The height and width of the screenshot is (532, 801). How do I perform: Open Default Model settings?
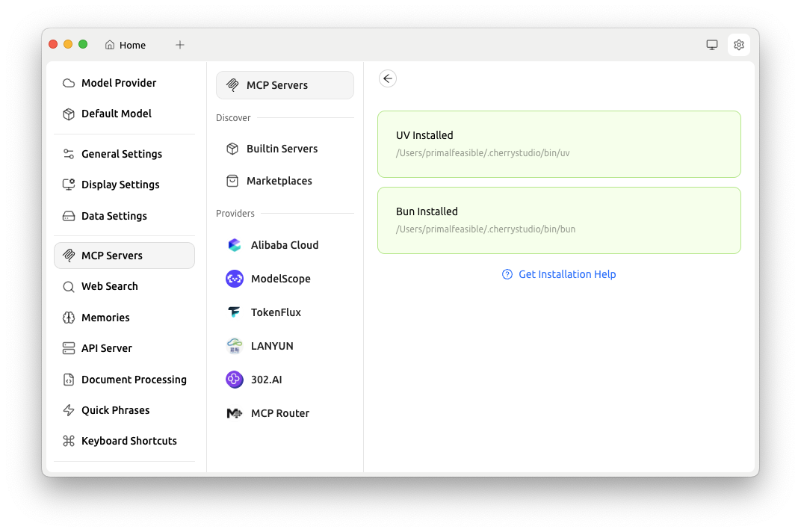[116, 114]
